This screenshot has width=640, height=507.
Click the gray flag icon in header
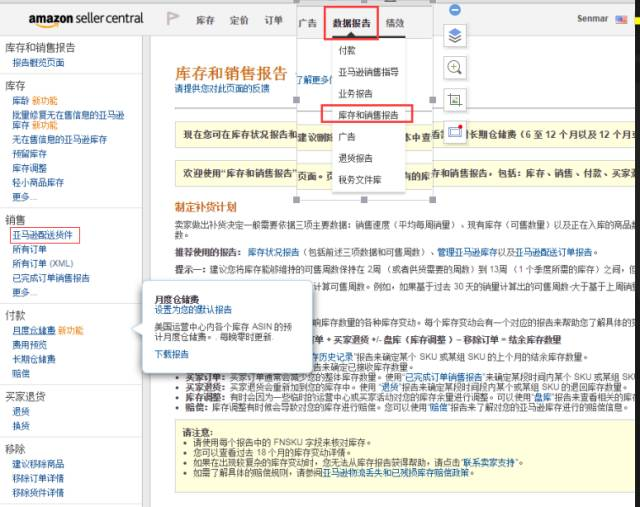[x=173, y=19]
